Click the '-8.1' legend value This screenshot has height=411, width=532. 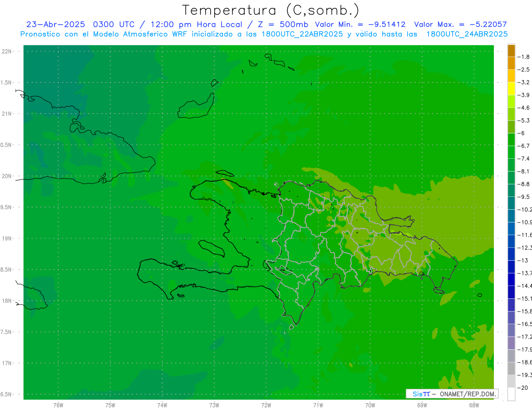click(x=524, y=171)
